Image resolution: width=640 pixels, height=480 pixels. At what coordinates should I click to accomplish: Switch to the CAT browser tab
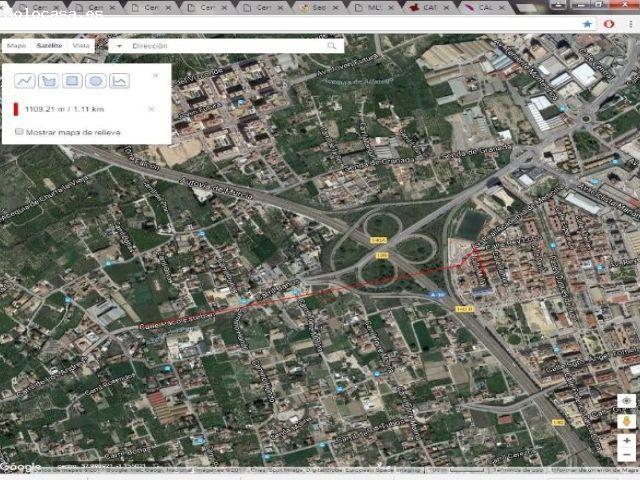coord(428,7)
